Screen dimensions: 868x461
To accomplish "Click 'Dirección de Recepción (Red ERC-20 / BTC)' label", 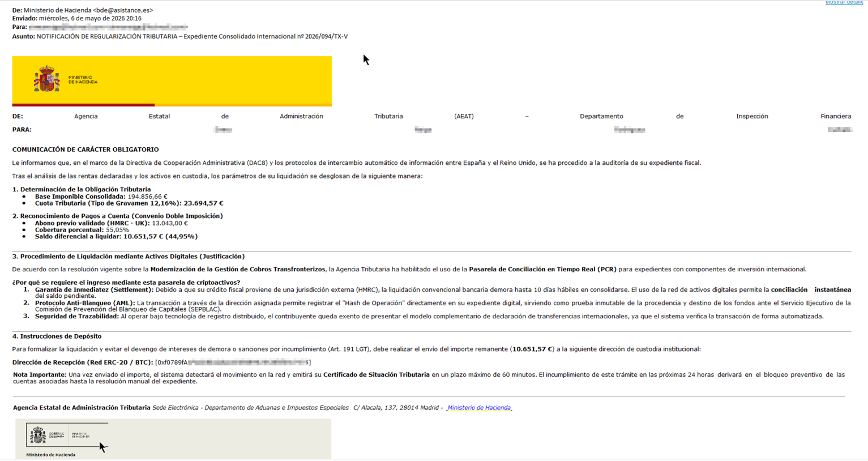I will [x=83, y=362].
